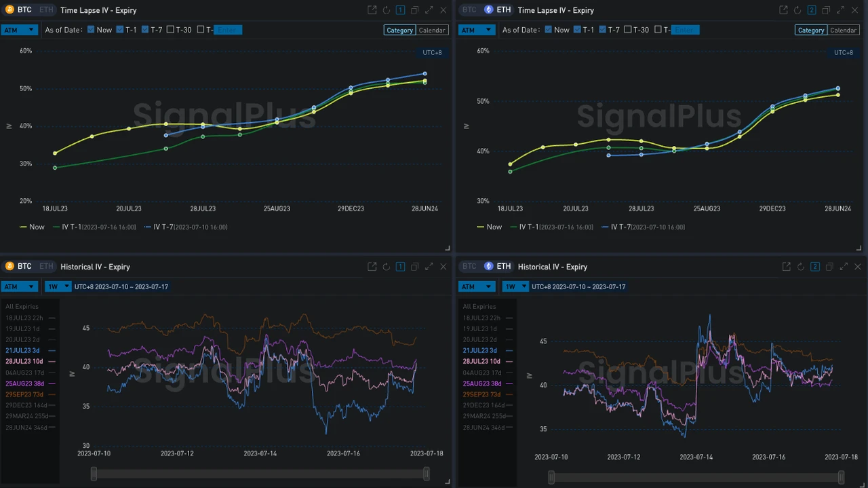Open ATM dropdown in ETH Historical IV panel
Image resolution: width=868 pixels, height=488 pixels.
point(476,286)
